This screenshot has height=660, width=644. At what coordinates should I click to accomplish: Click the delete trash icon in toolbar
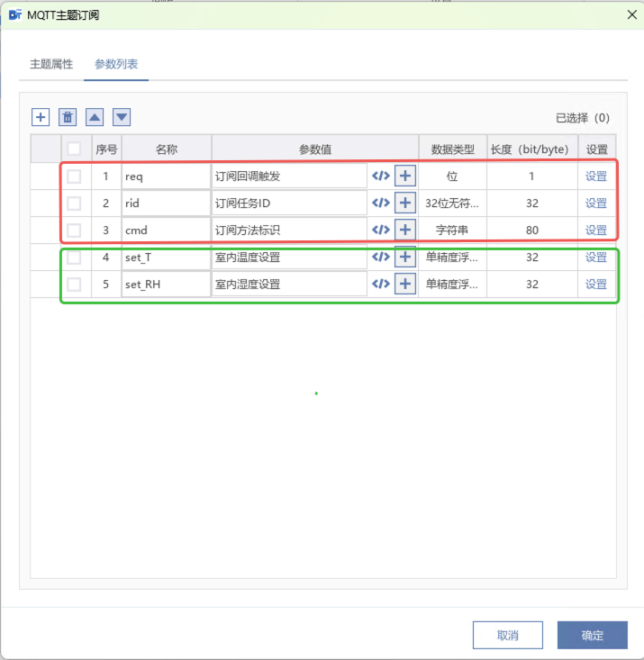click(68, 117)
